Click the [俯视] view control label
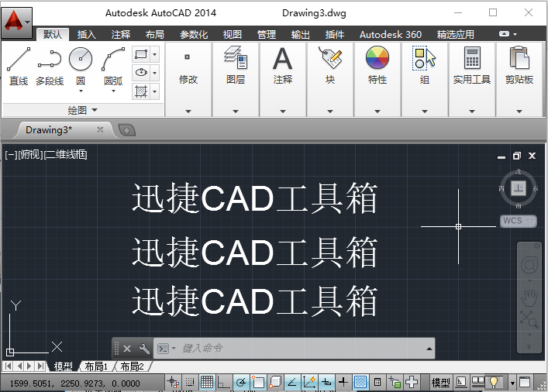 pos(30,154)
